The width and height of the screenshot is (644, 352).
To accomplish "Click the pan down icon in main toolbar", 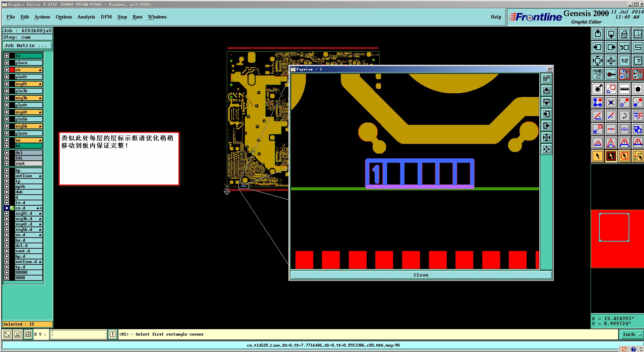I will [611, 34].
